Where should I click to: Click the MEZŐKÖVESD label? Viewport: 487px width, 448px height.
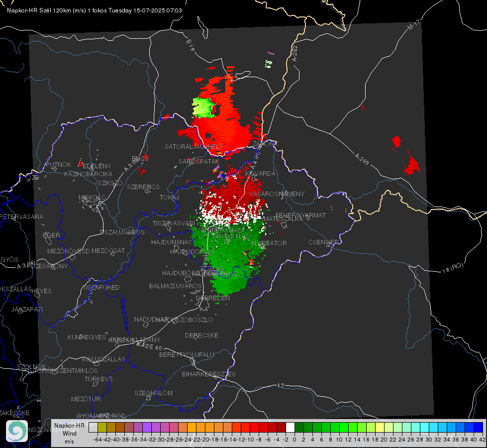point(68,251)
